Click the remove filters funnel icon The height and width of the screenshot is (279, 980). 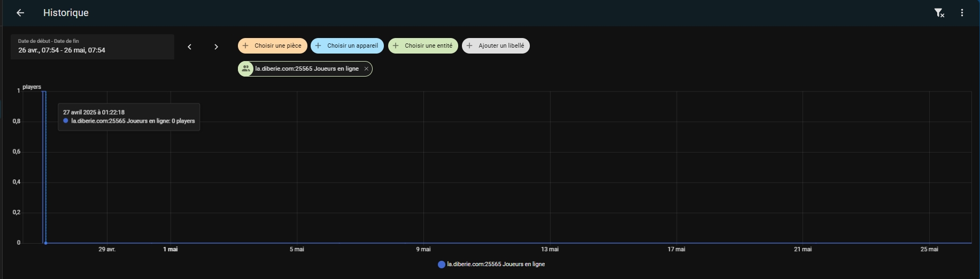939,13
